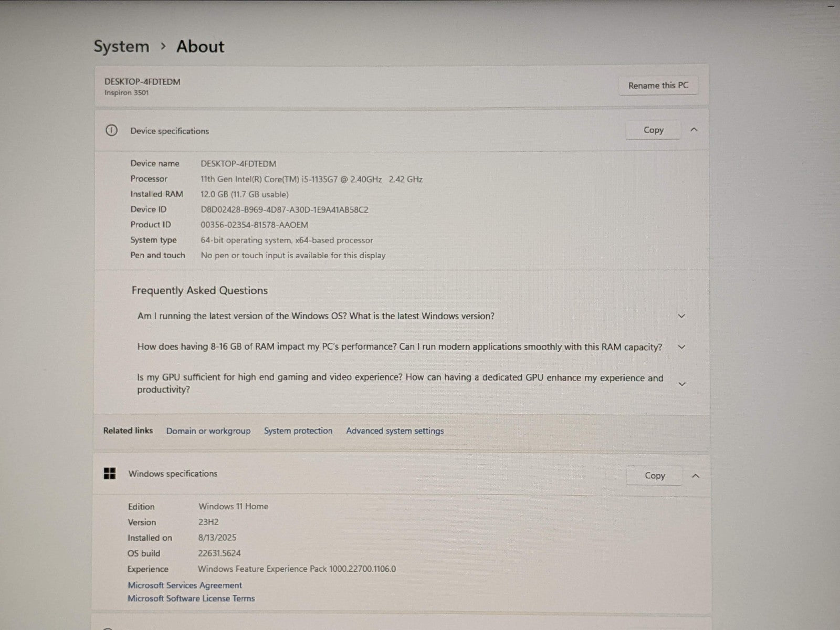Screen dimensions: 840x630
Task: Collapse the Device specifications section chevron
Action: pos(694,130)
